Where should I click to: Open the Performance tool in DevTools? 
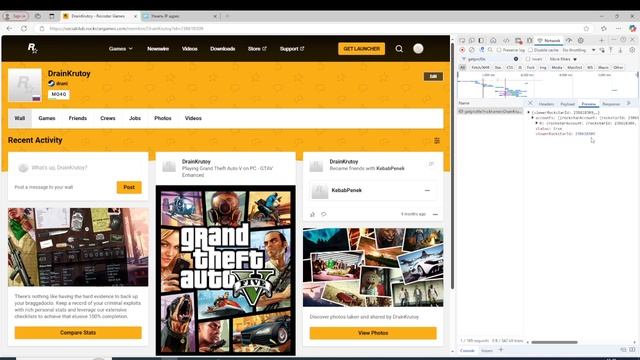click(569, 40)
